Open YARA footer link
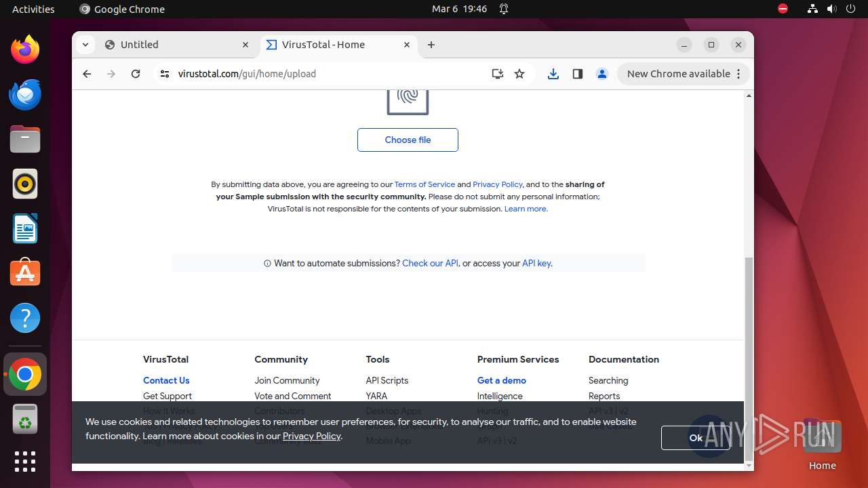This screenshot has height=488, width=868. coord(376,396)
